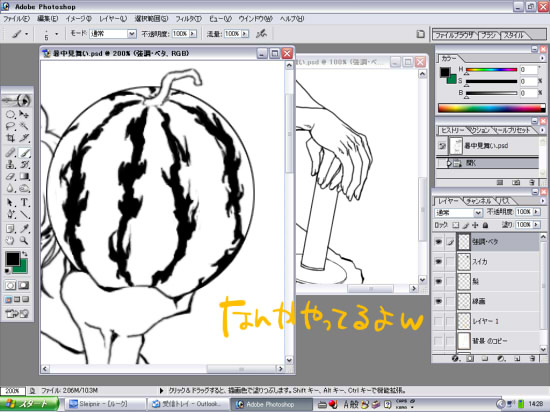Select the Lasso tool
Viewport: 550px width, 412px height.
coord(10,126)
